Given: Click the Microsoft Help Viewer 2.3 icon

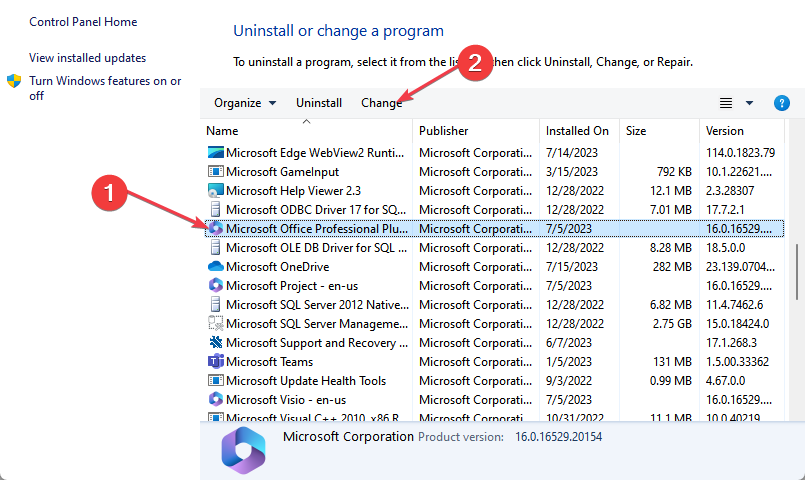Looking at the screenshot, I should click(216, 190).
